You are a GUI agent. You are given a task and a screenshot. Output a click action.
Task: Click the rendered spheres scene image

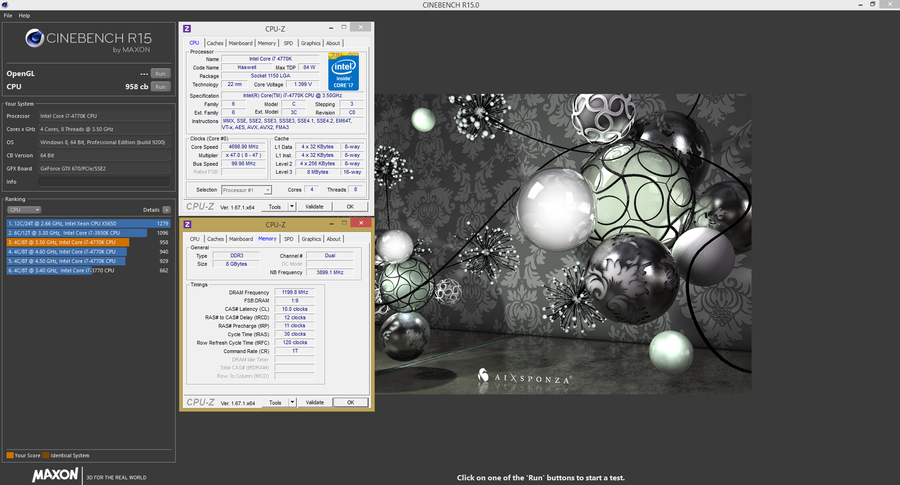point(562,244)
